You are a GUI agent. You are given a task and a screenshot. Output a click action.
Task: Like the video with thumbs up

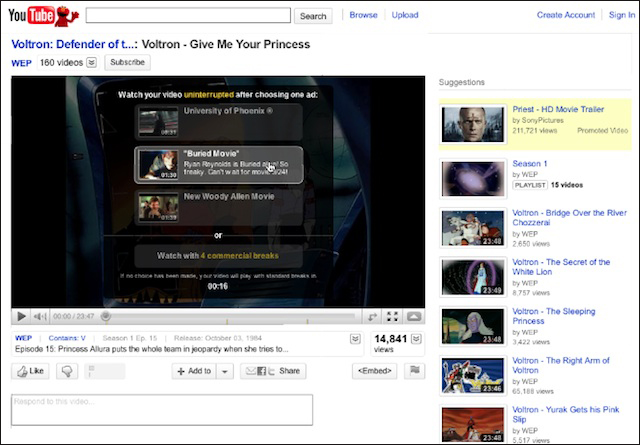[31, 371]
